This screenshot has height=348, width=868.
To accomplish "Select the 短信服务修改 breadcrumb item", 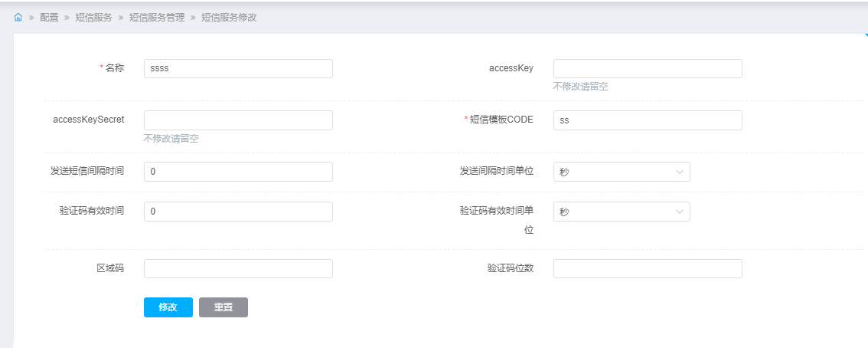I will click(x=229, y=17).
